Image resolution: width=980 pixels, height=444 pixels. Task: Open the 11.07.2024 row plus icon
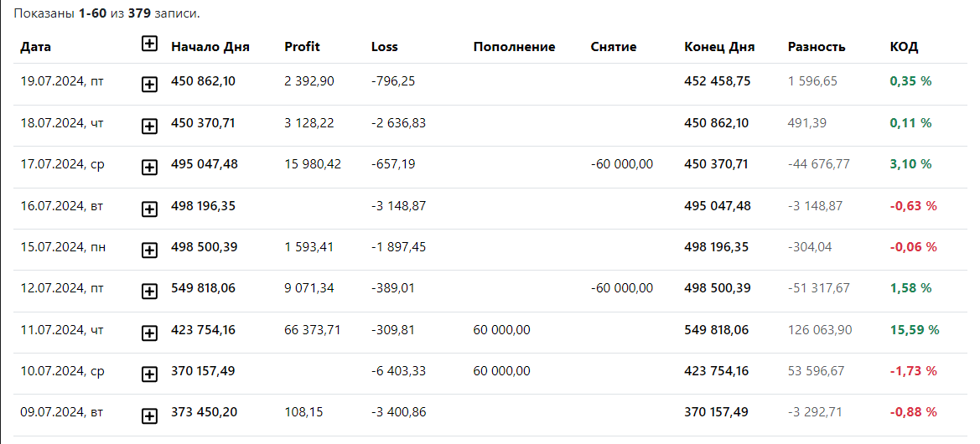pos(149,333)
